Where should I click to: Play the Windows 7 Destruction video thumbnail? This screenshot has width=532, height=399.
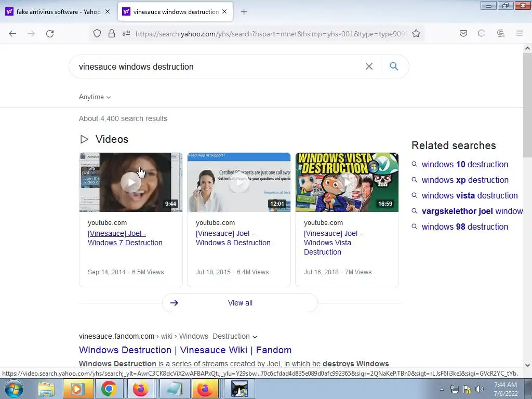tap(130, 182)
